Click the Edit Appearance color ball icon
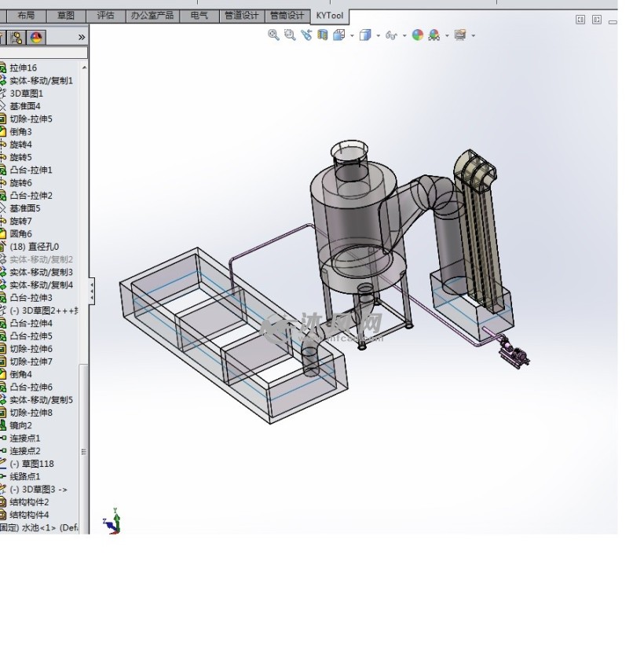The image size is (644, 657). (417, 35)
